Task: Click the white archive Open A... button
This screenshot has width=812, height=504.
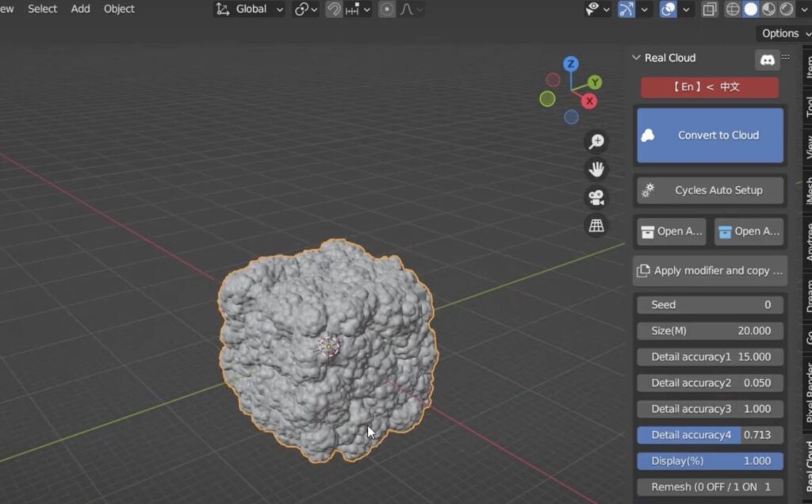Action: click(672, 231)
